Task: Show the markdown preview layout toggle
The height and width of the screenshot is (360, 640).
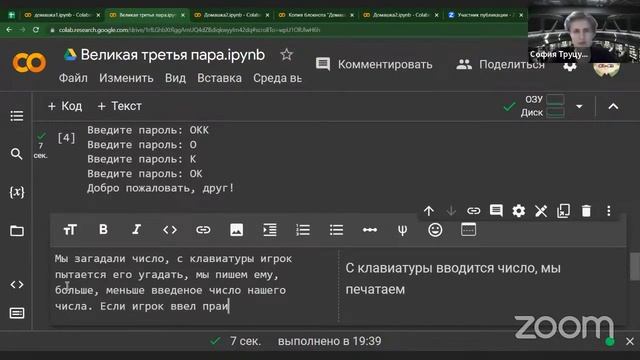Action: click(x=468, y=229)
